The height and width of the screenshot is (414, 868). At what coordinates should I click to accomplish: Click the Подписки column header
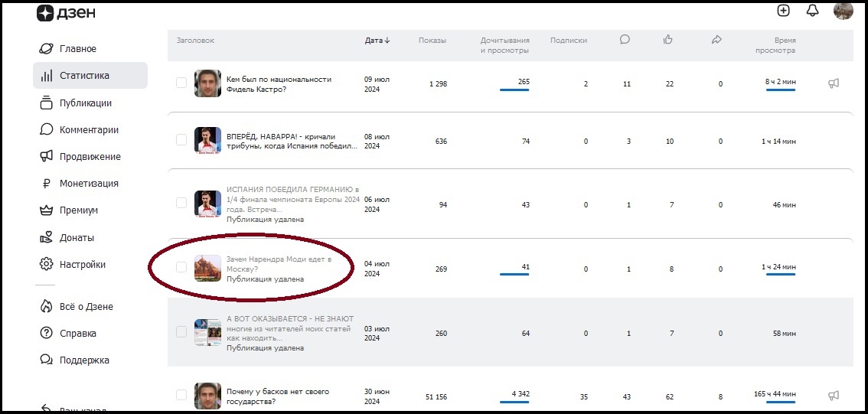point(569,41)
